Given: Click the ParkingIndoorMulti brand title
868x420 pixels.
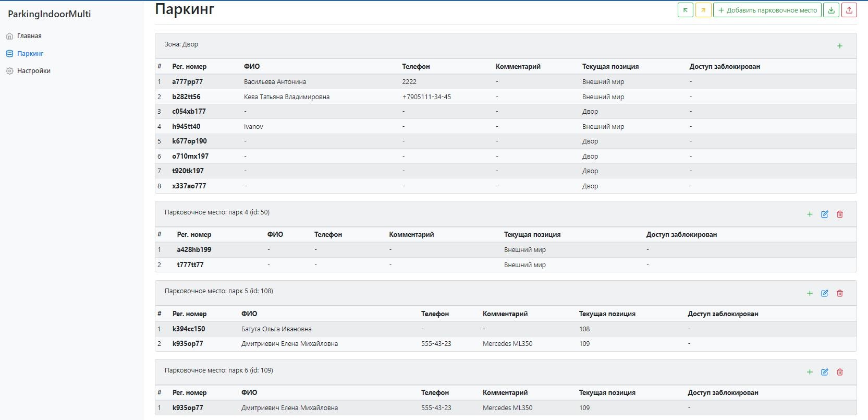Looking at the screenshot, I should [x=50, y=14].
